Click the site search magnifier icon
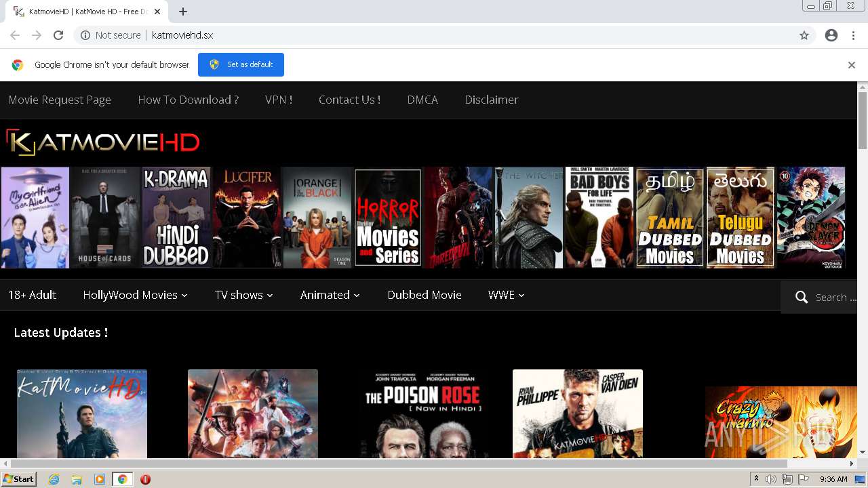Image resolution: width=868 pixels, height=488 pixels. 802,298
